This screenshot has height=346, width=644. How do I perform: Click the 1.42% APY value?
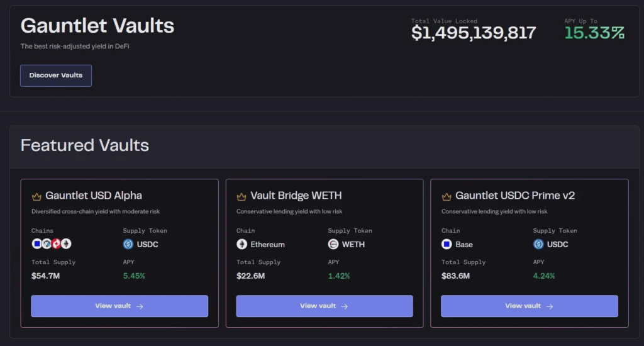pos(339,276)
